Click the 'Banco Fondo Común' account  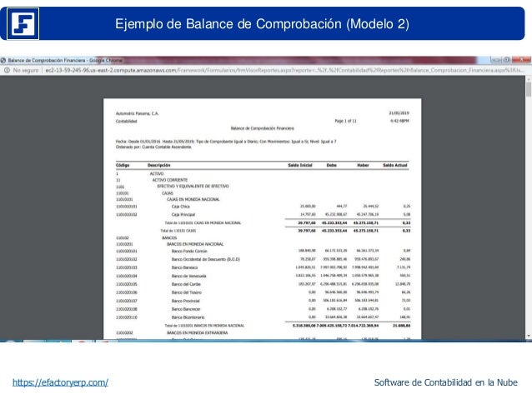pos(189,252)
